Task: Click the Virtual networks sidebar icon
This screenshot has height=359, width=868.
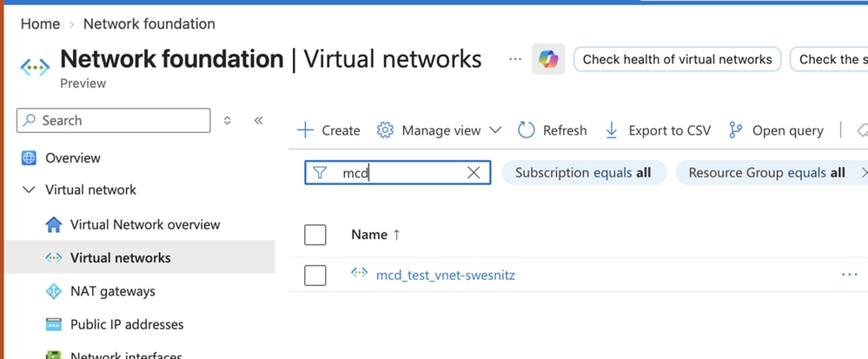Action: [53, 257]
